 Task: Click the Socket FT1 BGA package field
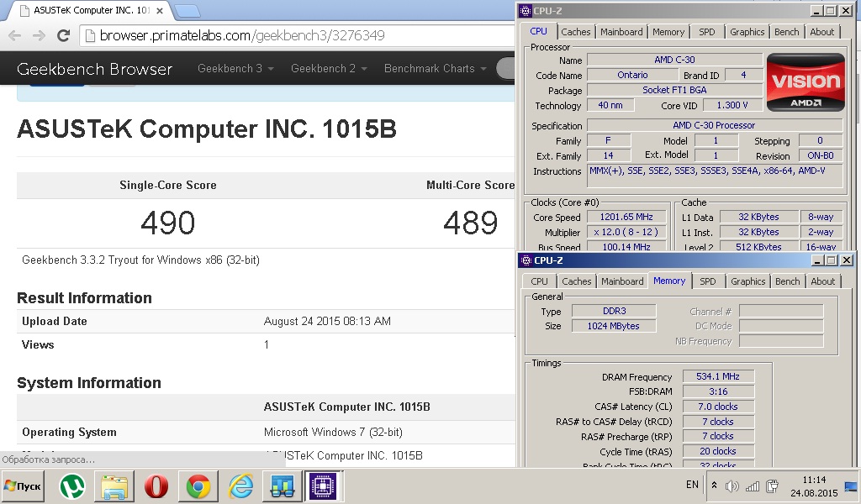pos(675,90)
